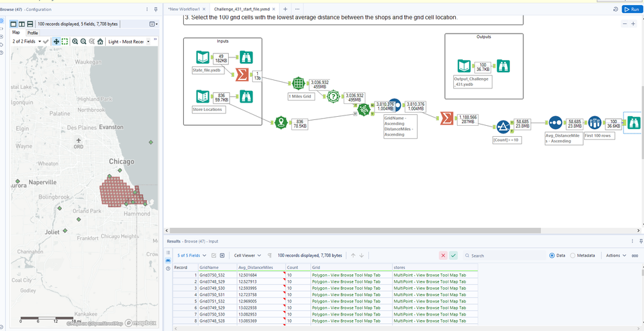Run the workflow

click(632, 9)
